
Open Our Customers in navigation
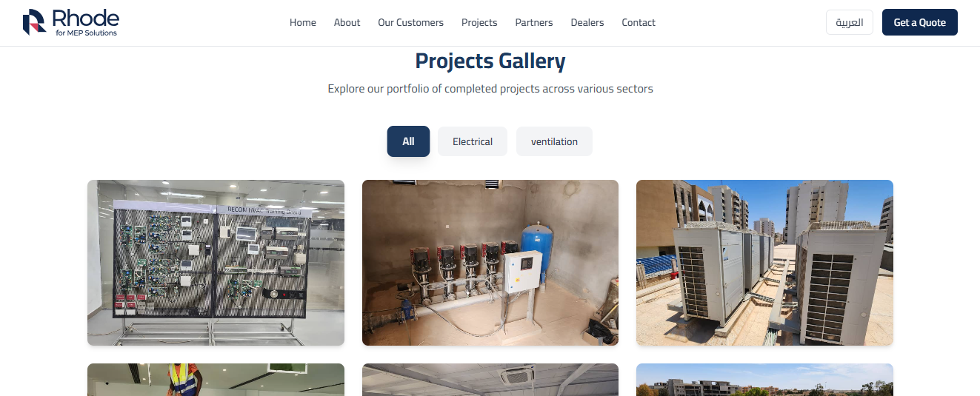pos(410,22)
